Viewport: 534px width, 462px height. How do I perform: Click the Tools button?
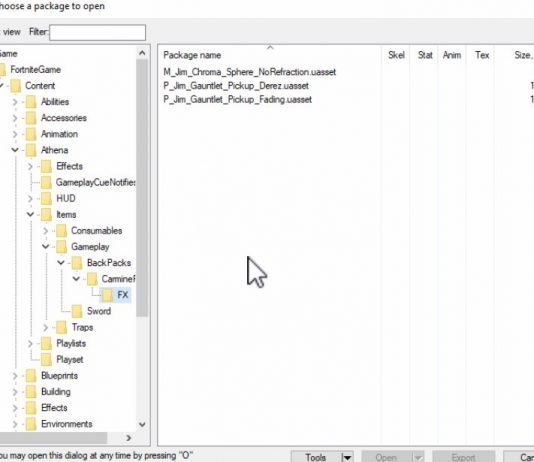[x=316, y=457]
